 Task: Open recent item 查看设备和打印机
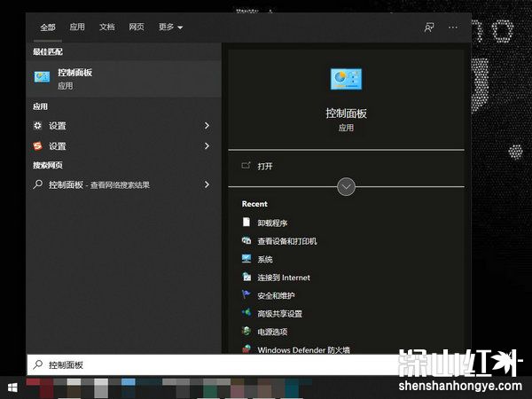point(287,241)
